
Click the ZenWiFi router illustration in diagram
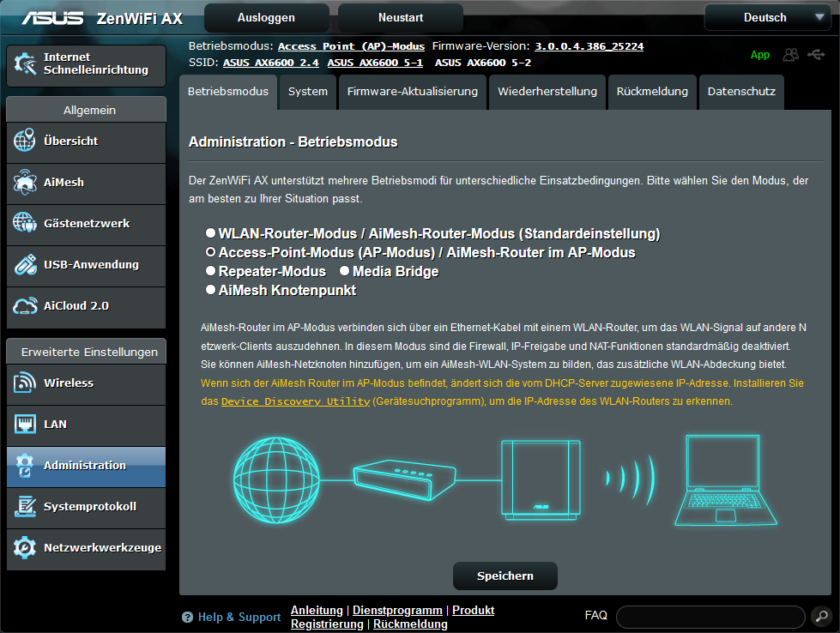[x=541, y=479]
